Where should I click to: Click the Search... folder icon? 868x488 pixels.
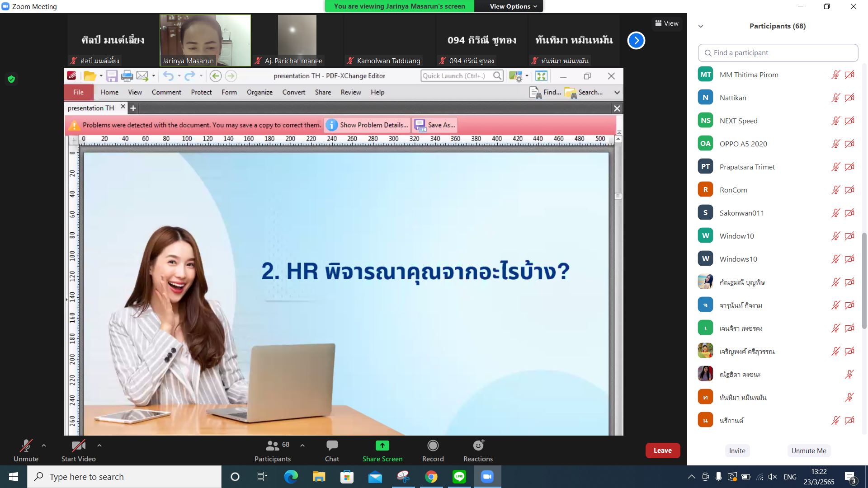tap(570, 92)
